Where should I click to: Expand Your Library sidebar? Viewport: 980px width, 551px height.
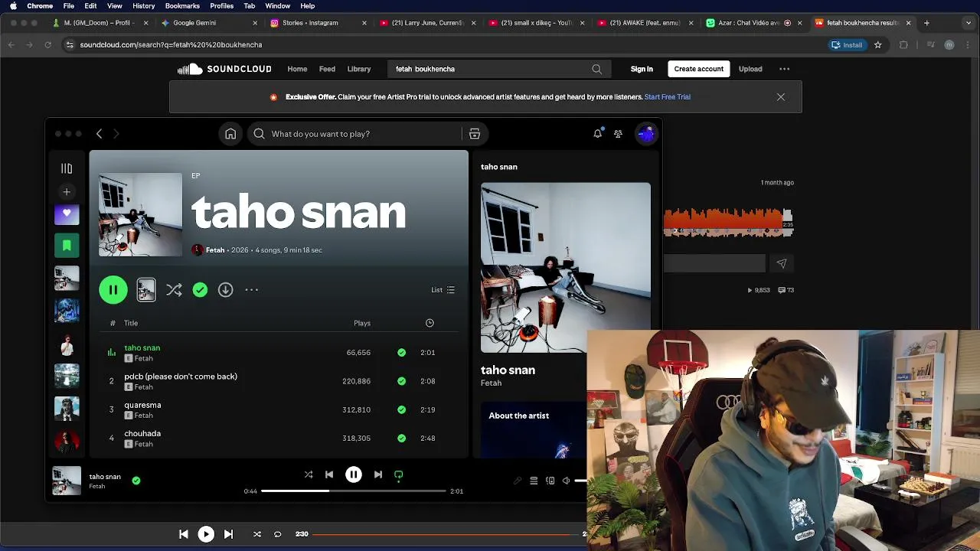[x=67, y=168]
